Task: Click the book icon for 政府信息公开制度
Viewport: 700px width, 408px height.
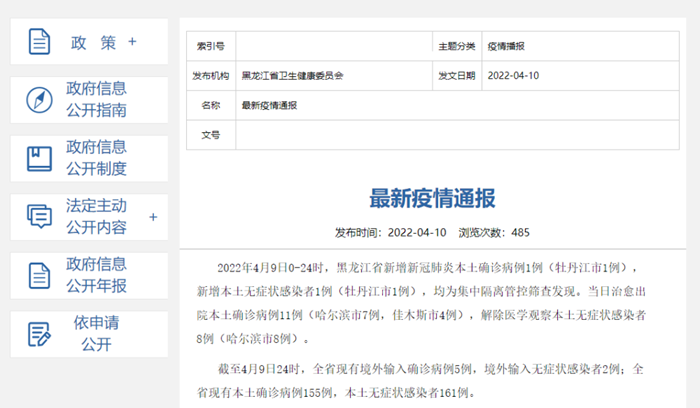Action: (39, 159)
